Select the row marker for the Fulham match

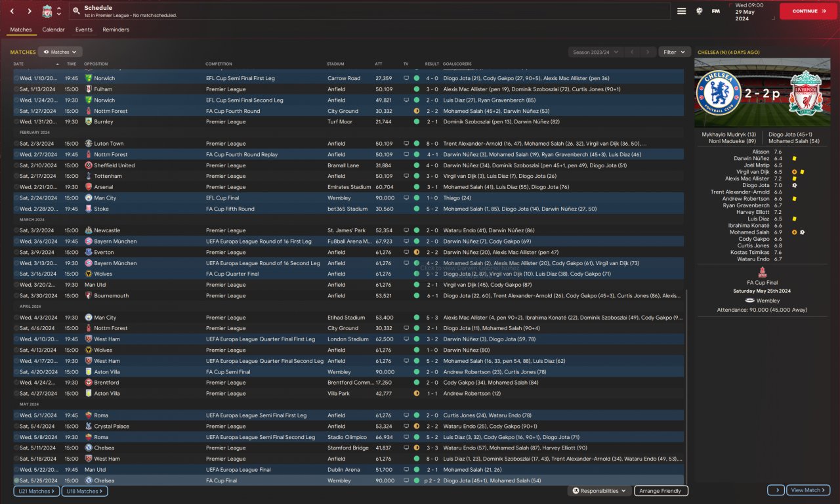pos(16,89)
